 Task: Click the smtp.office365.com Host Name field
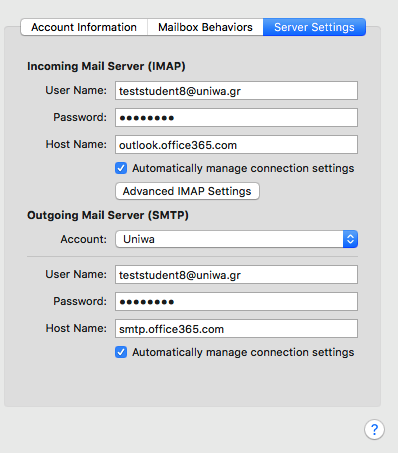pos(236,329)
